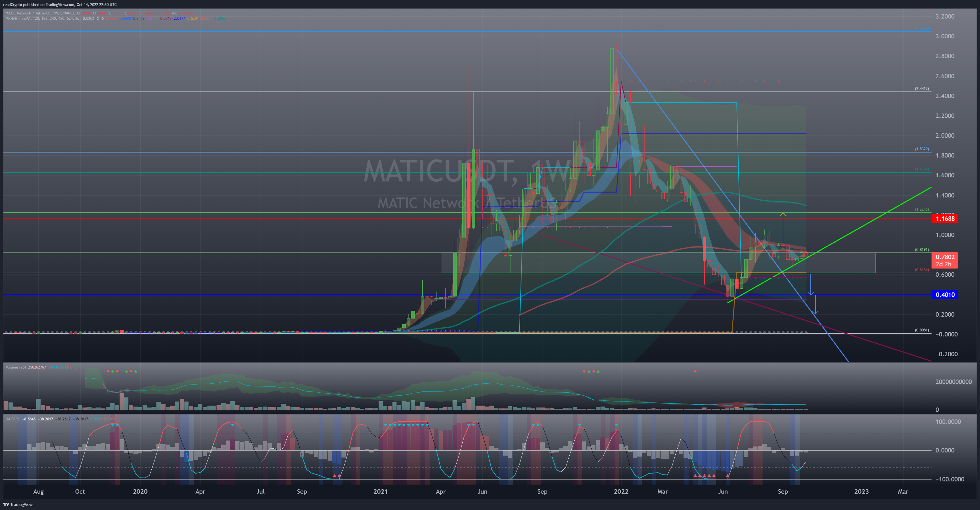This screenshot has width=980, height=510.
Task: Click the (0.6164) horizontal level label
Action: click(922, 270)
